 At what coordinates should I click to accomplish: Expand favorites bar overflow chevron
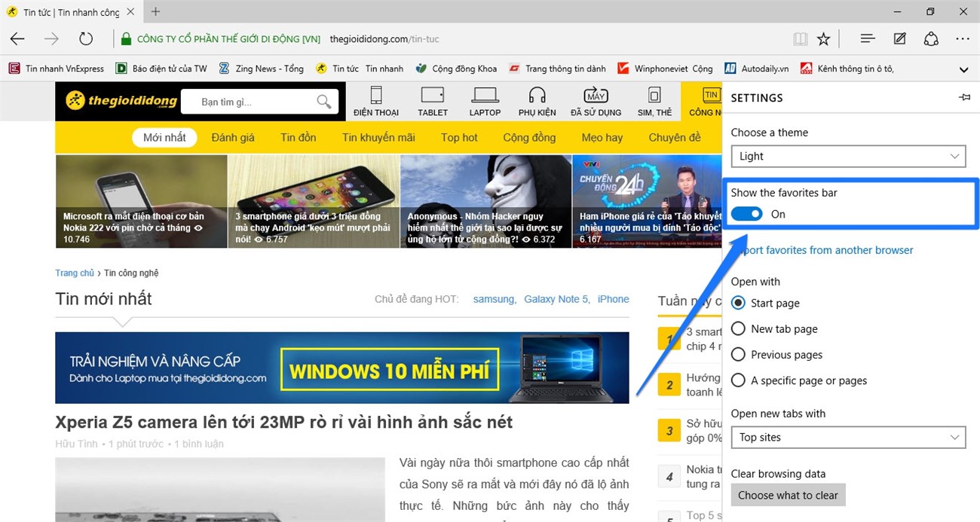[x=963, y=69]
